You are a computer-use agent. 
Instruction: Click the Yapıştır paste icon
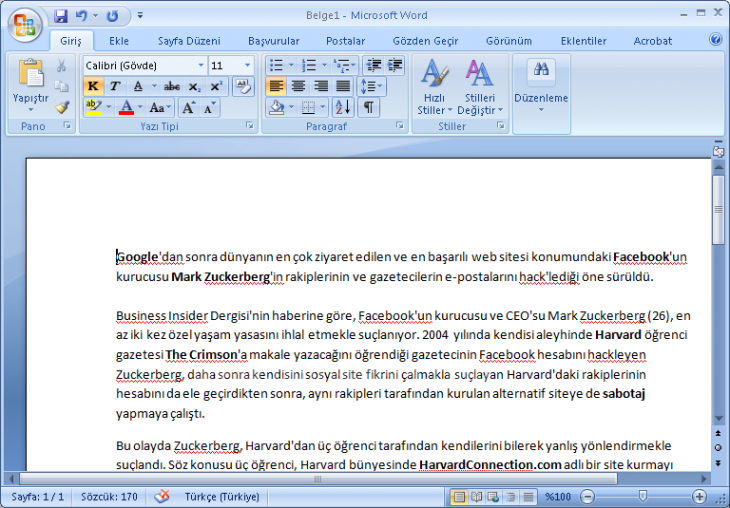tap(31, 73)
